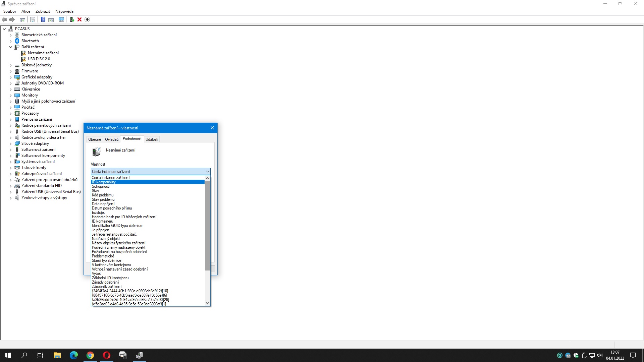The image size is (644, 362).
Task: Expand the Bluetooth category
Action: [11, 41]
